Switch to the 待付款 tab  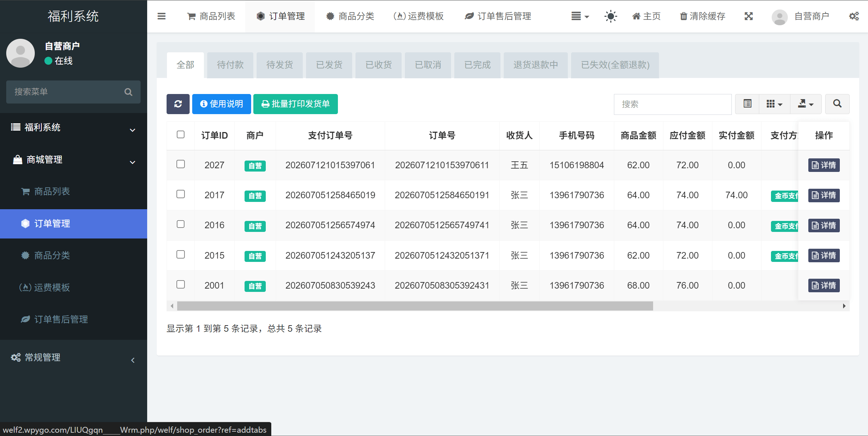click(x=230, y=65)
